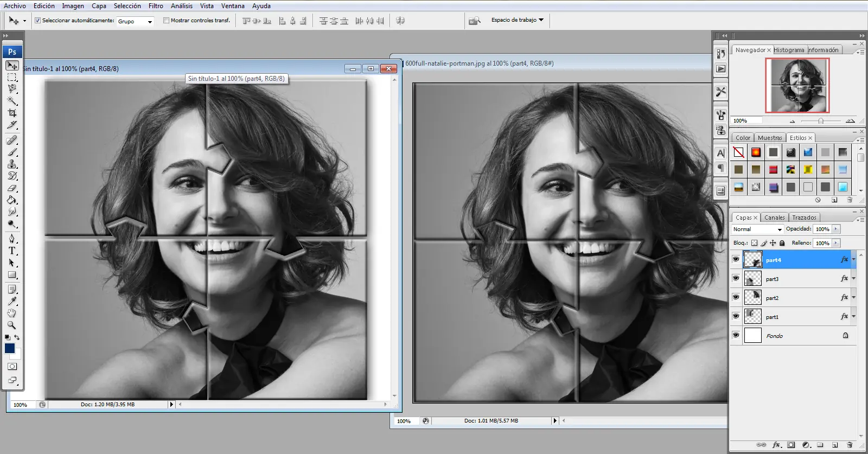868x454 pixels.
Task: Select the Rectangular Marquee tool
Action: point(12,77)
